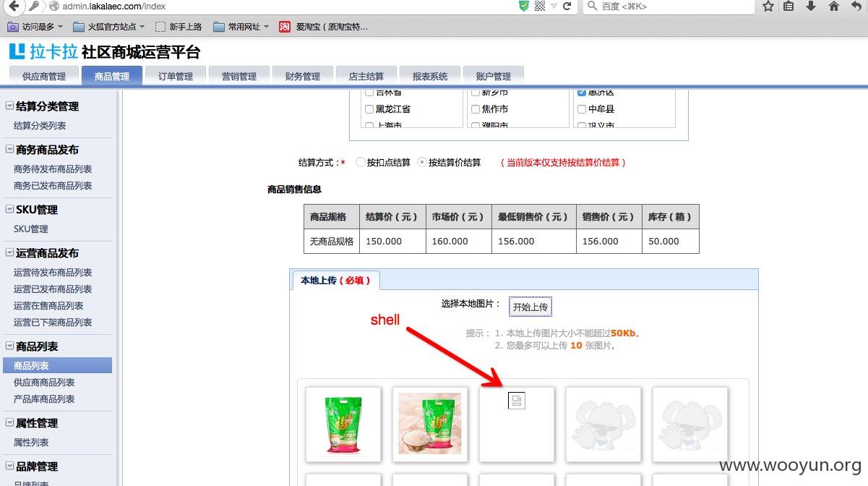Check the 焦作市 checkbox
The height and width of the screenshot is (486, 868).
pos(476,109)
